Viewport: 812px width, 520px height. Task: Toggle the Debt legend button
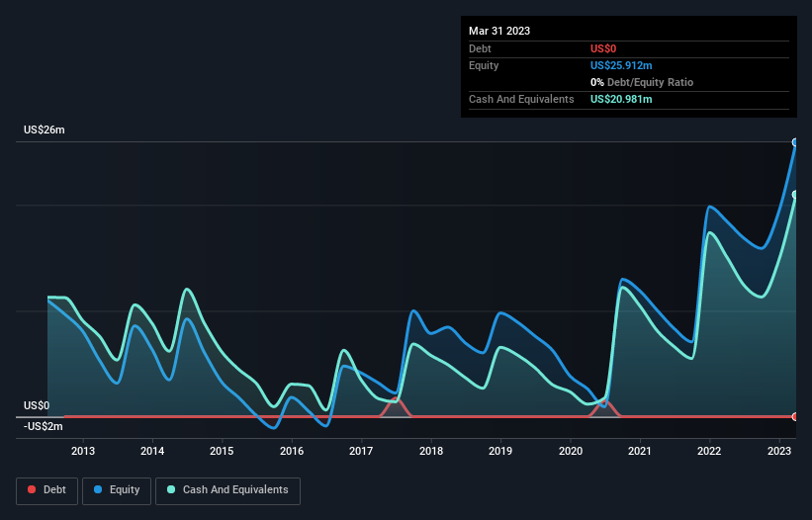[x=47, y=490]
